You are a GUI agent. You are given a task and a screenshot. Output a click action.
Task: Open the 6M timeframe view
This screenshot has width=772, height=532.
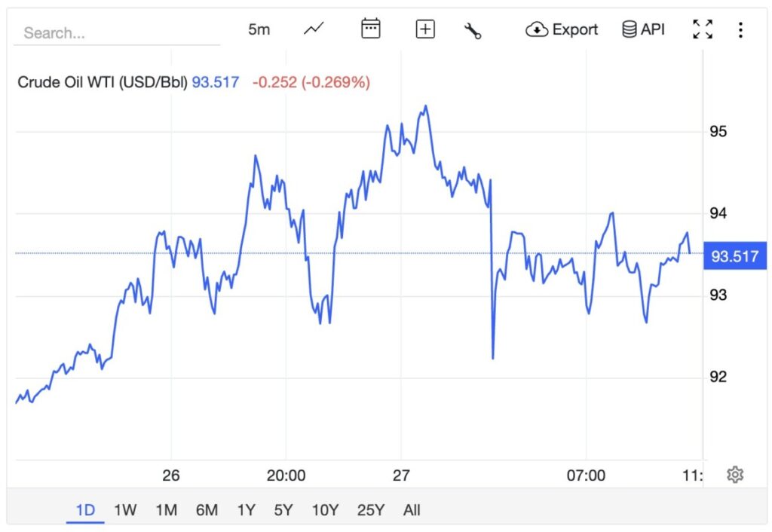(207, 510)
